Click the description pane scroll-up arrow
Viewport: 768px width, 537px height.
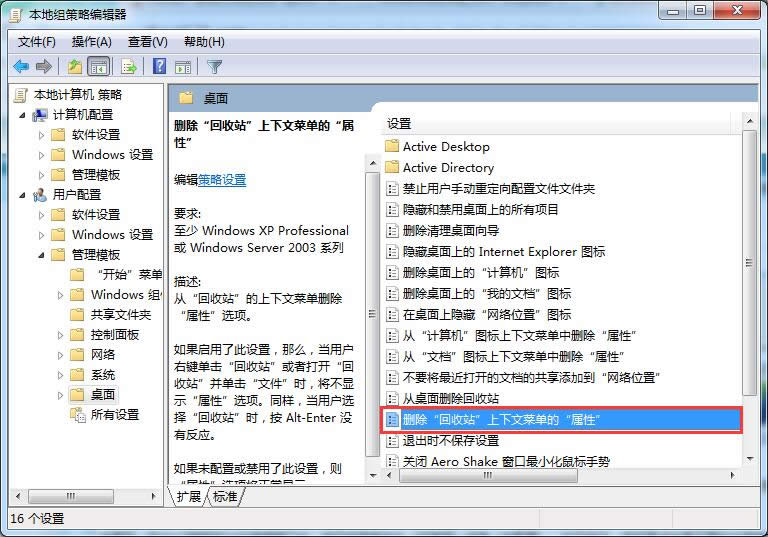tap(372, 163)
